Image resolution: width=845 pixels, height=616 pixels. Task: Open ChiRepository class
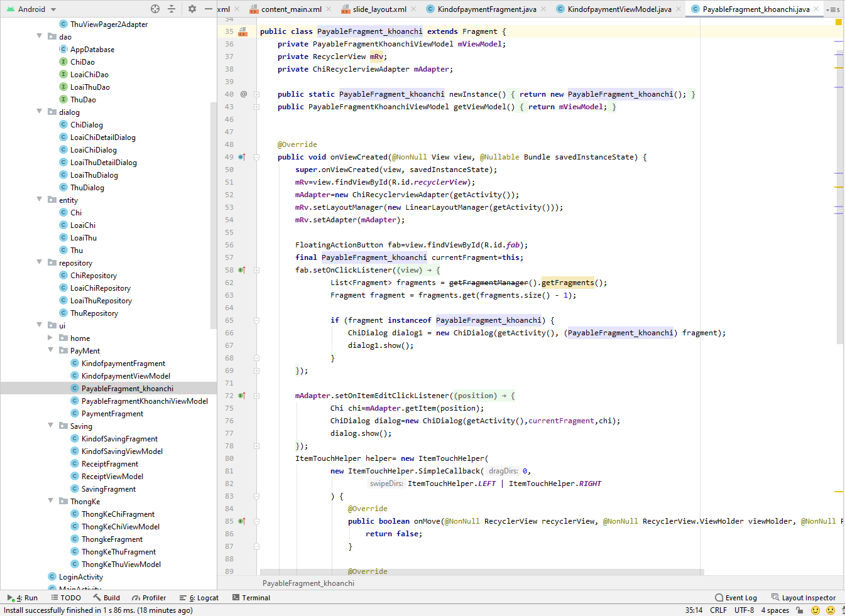[x=93, y=276]
